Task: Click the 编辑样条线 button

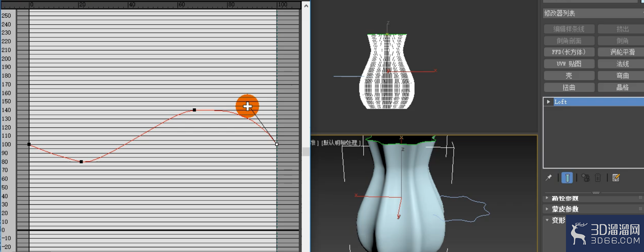Action: pos(569,29)
